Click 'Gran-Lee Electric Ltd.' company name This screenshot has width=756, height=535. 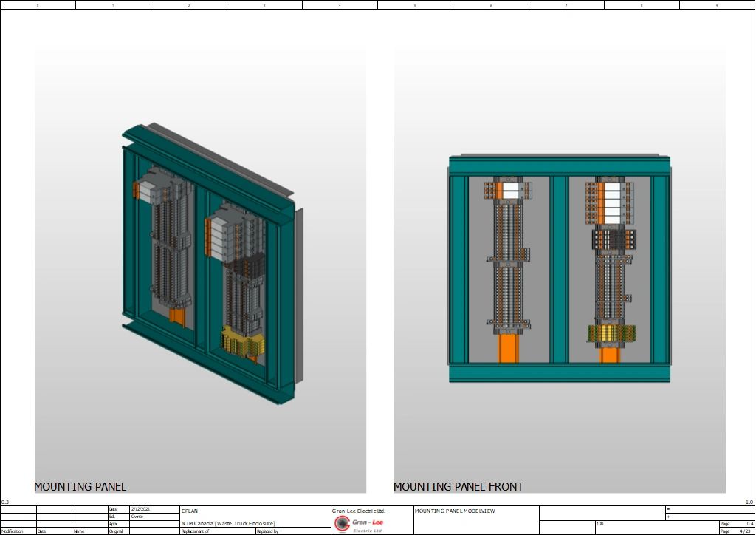(359, 511)
